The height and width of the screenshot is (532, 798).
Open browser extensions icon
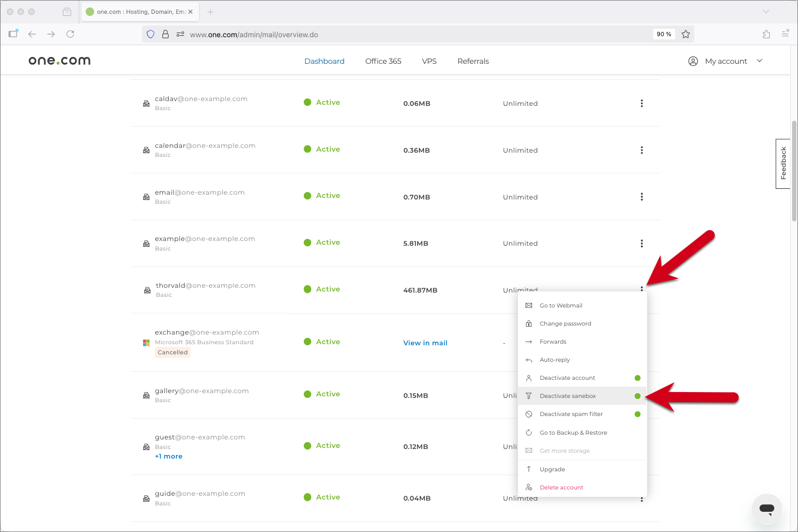(x=766, y=34)
